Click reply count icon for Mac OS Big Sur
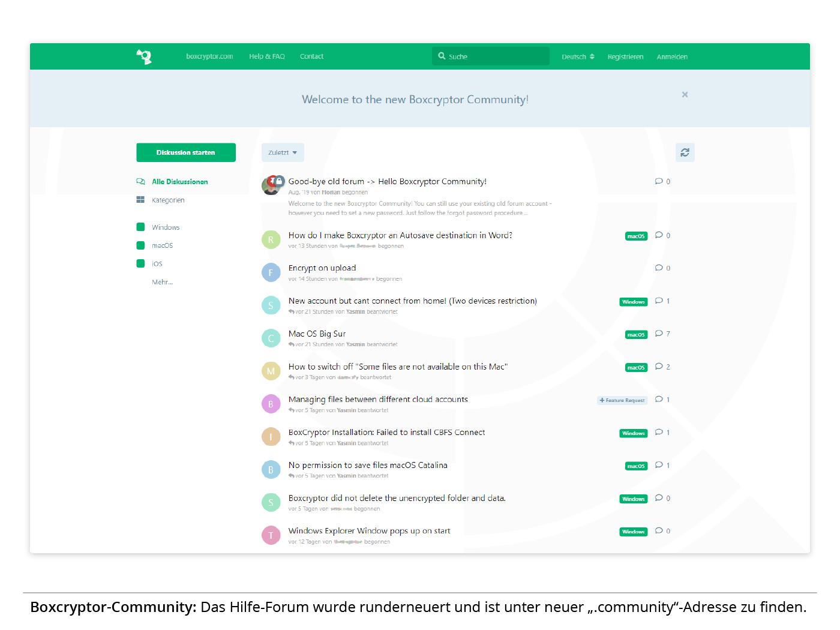Image resolution: width=840 pixels, height=630 pixels. (x=659, y=334)
